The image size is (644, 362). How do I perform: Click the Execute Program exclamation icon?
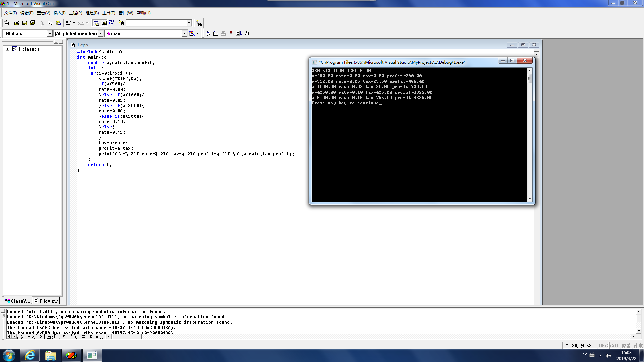pos(231,33)
